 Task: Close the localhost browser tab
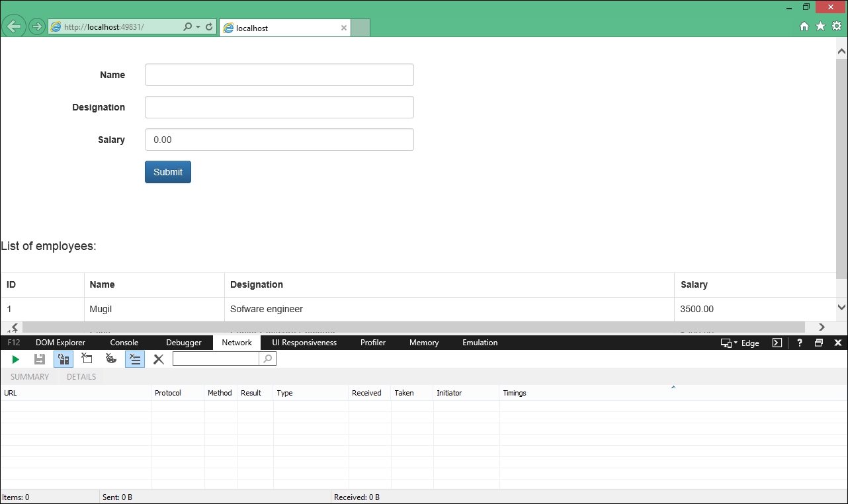click(344, 28)
